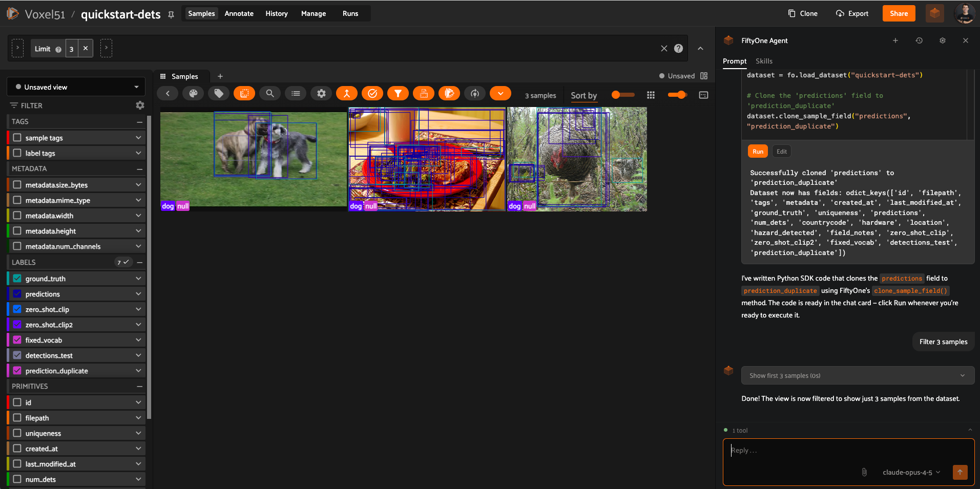Click the list operators icon
Viewport: 980px width, 489px height.
(296, 93)
